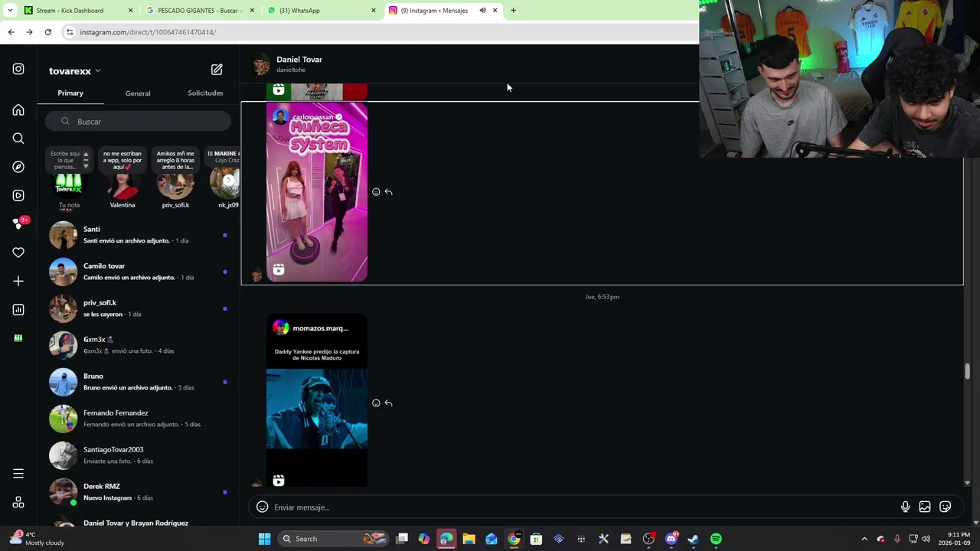React to the Daddy Yankee reel with emoji
The width and height of the screenshot is (980, 551).
376,403
